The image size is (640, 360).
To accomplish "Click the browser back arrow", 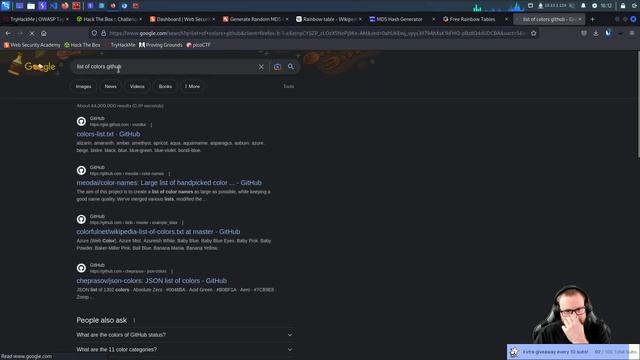I will pos(8,33).
